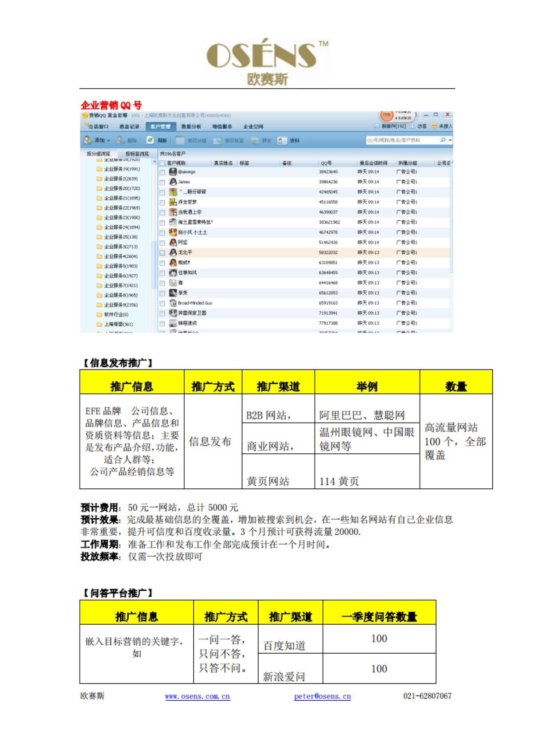This screenshot has height=756, width=534.
Task: Click the 资料 profile card icon
Action: point(282,140)
